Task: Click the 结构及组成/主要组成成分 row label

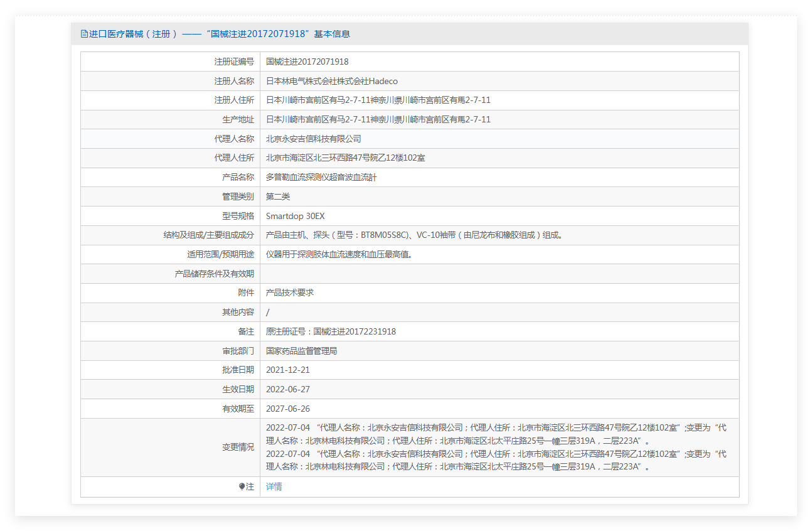Action: [x=209, y=235]
